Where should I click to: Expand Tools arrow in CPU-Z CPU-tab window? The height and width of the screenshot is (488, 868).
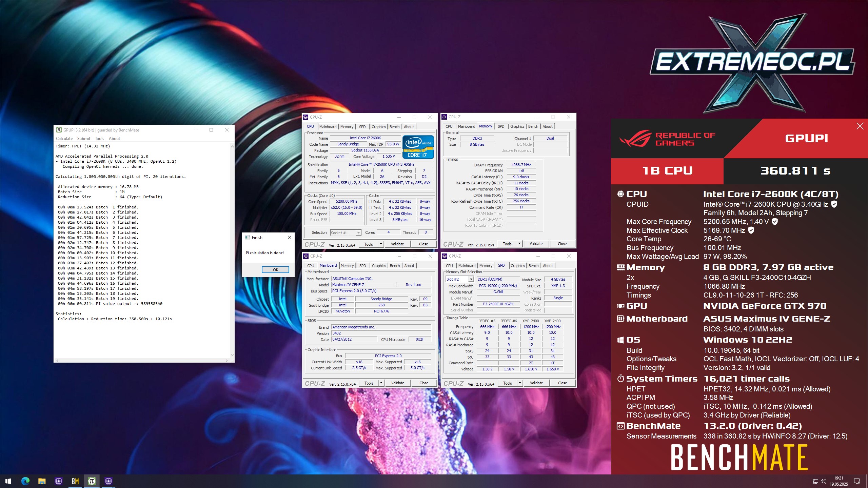tap(381, 244)
